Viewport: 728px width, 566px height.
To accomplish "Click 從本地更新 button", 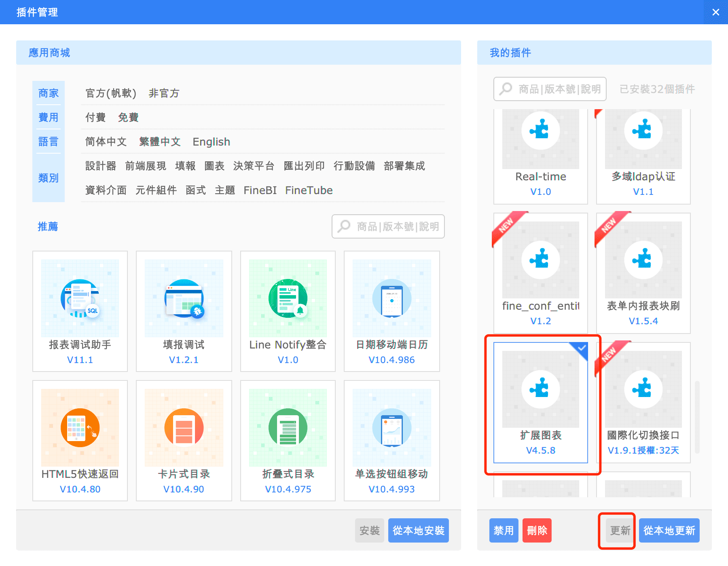I will (669, 530).
